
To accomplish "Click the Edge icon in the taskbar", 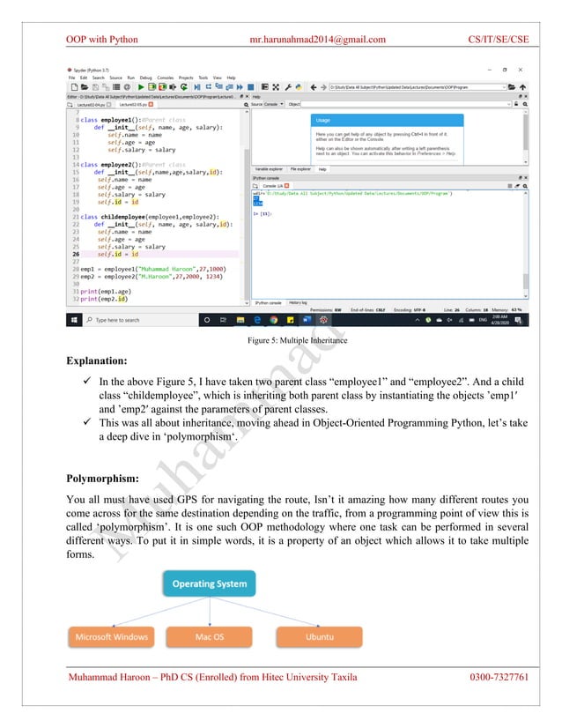I will 257,320.
